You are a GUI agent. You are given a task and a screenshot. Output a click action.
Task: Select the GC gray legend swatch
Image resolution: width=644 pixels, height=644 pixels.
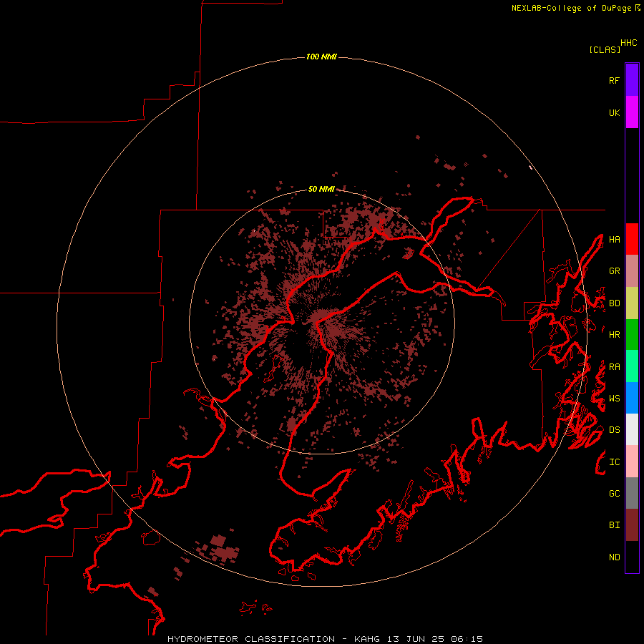coord(632,493)
